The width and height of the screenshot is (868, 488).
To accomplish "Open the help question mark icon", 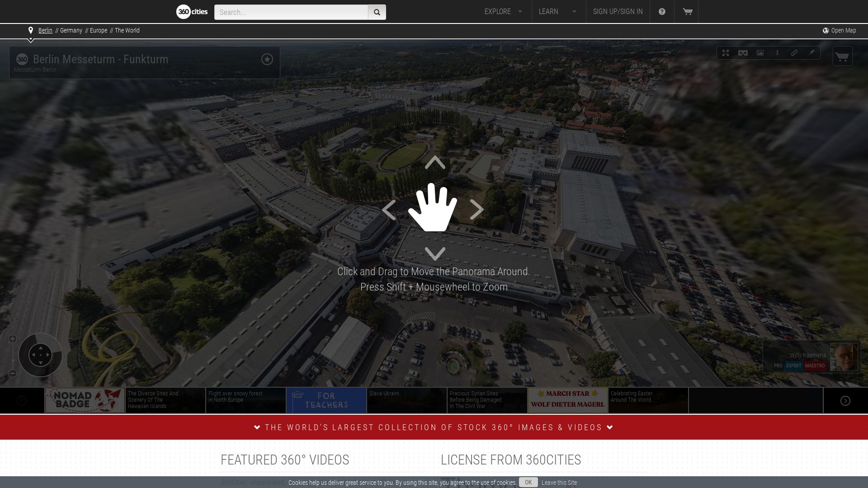I will (662, 12).
